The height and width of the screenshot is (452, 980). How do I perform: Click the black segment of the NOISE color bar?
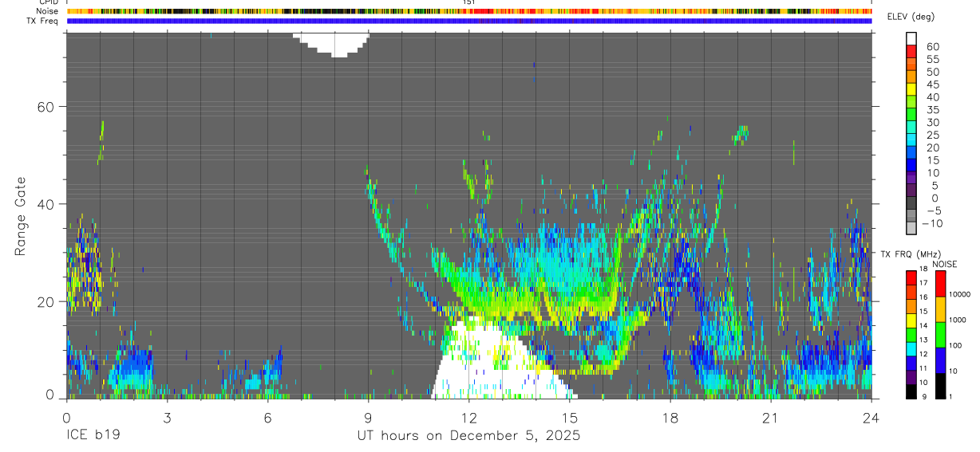(941, 386)
